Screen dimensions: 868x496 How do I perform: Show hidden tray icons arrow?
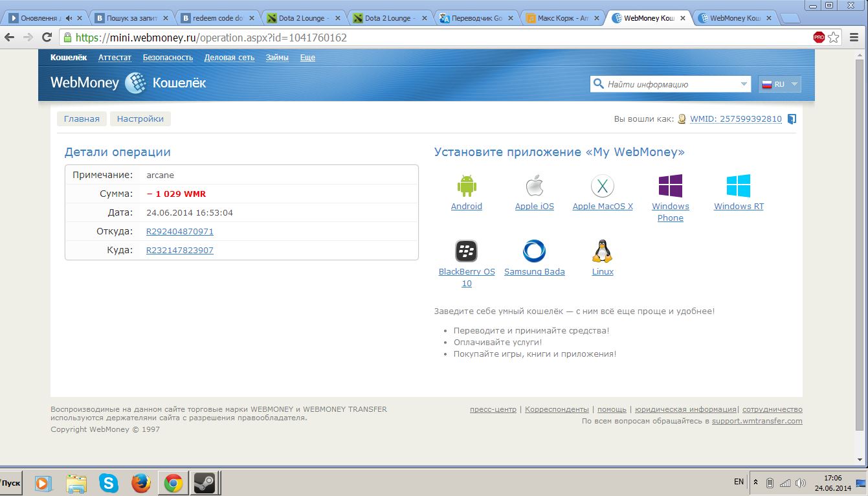755,482
